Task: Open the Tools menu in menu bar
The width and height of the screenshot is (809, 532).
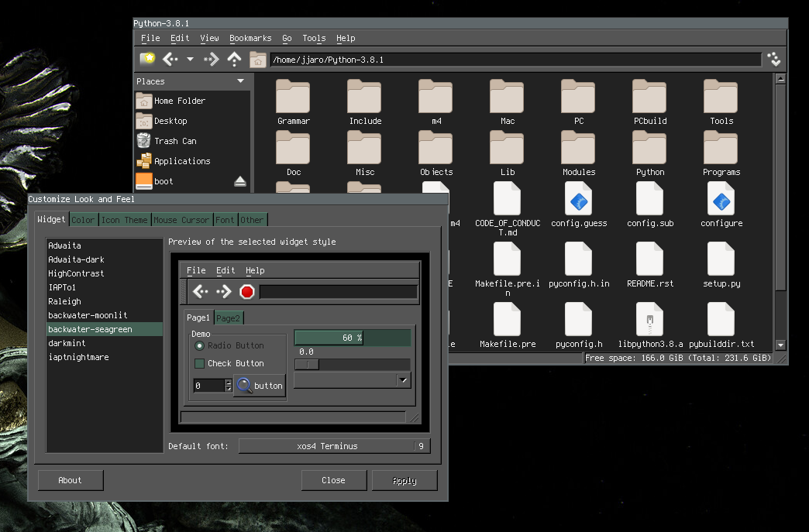Action: [x=314, y=38]
